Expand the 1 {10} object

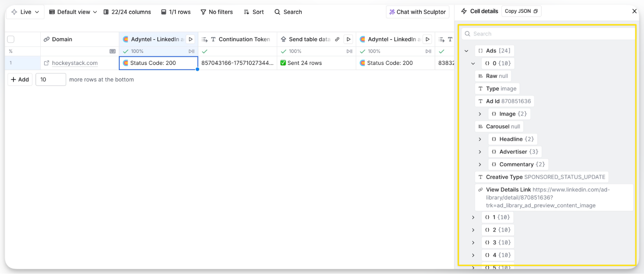[473, 217]
